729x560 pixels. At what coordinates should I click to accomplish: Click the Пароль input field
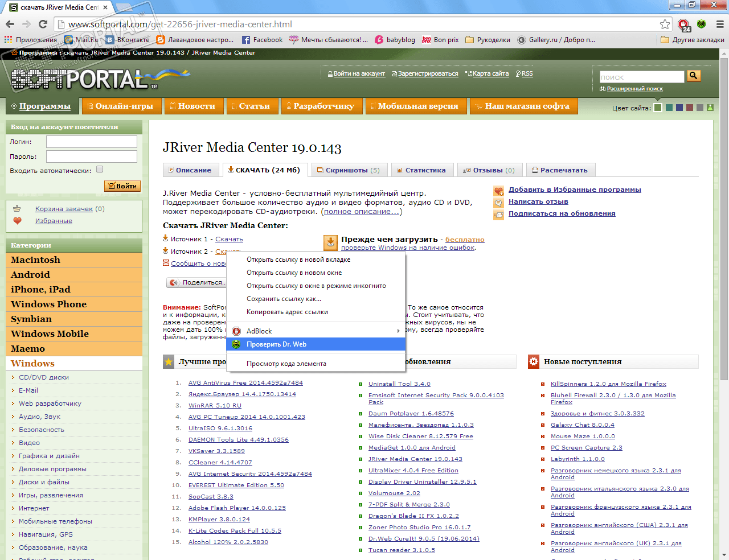coord(92,157)
